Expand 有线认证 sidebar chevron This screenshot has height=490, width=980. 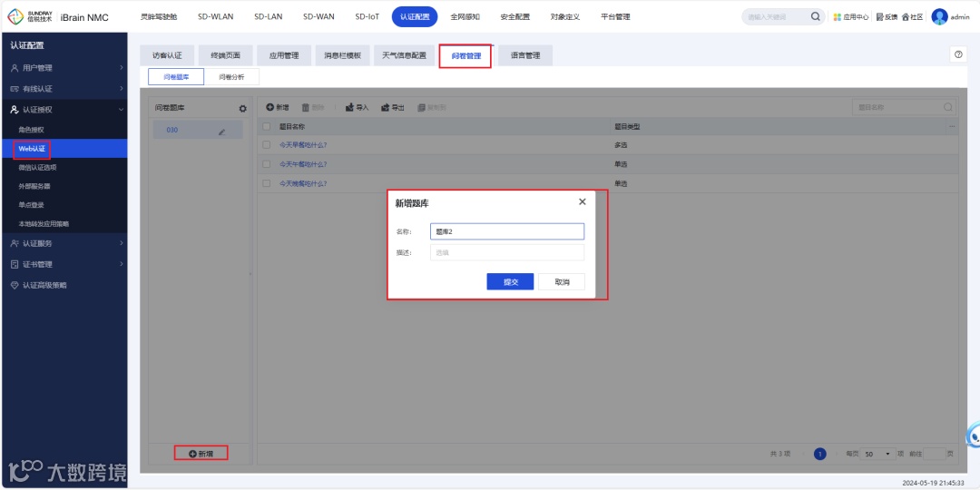[x=122, y=89]
